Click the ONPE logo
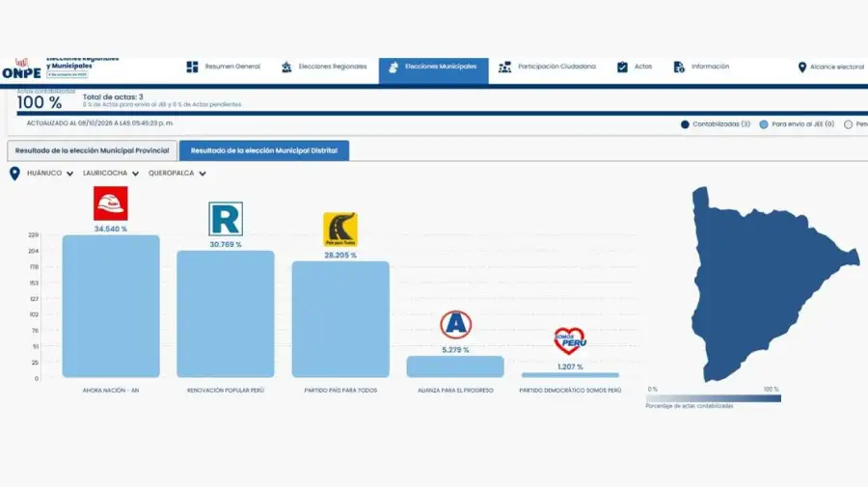 (21, 69)
